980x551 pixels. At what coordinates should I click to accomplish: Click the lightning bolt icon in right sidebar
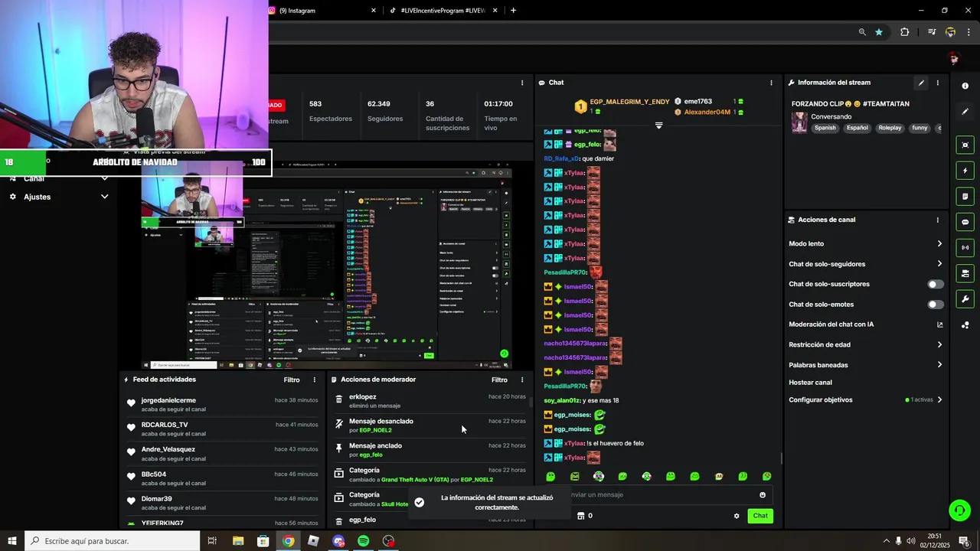[x=965, y=171]
